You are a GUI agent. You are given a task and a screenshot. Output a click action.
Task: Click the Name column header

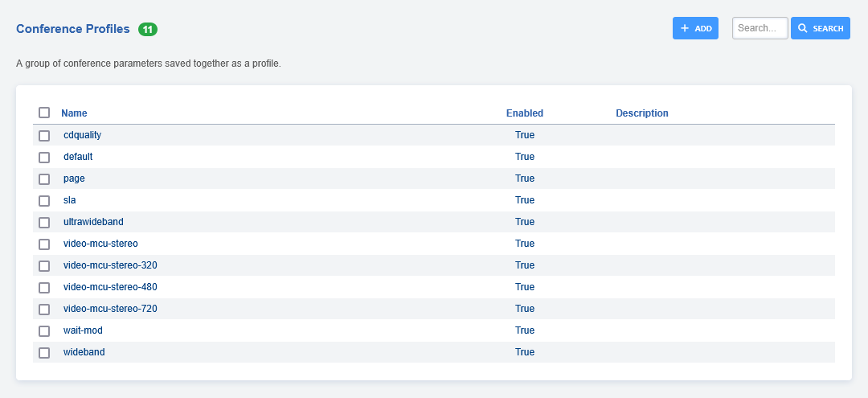[x=74, y=113]
